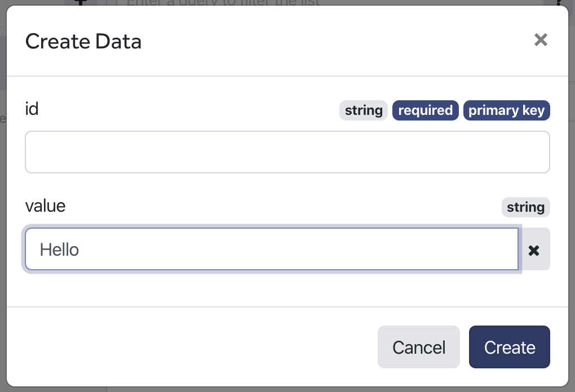Viewport: 575px width, 392px height.
Task: Click the 'required' badge on id field
Action: click(x=425, y=110)
